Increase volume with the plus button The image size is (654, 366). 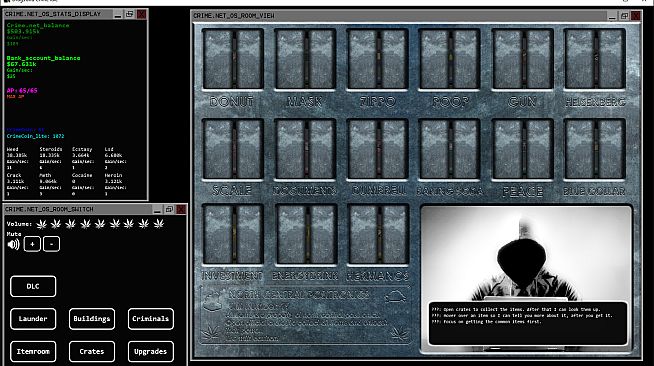[x=32, y=244]
